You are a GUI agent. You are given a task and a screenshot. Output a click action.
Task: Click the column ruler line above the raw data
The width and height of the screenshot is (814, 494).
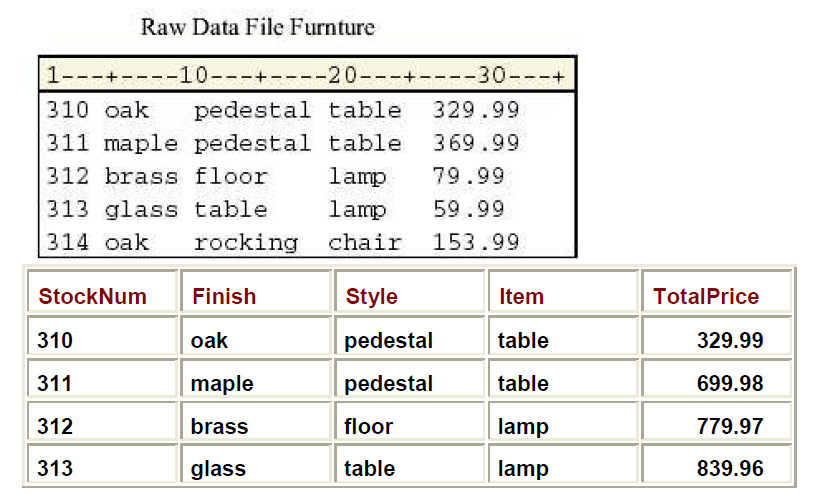click(x=306, y=75)
